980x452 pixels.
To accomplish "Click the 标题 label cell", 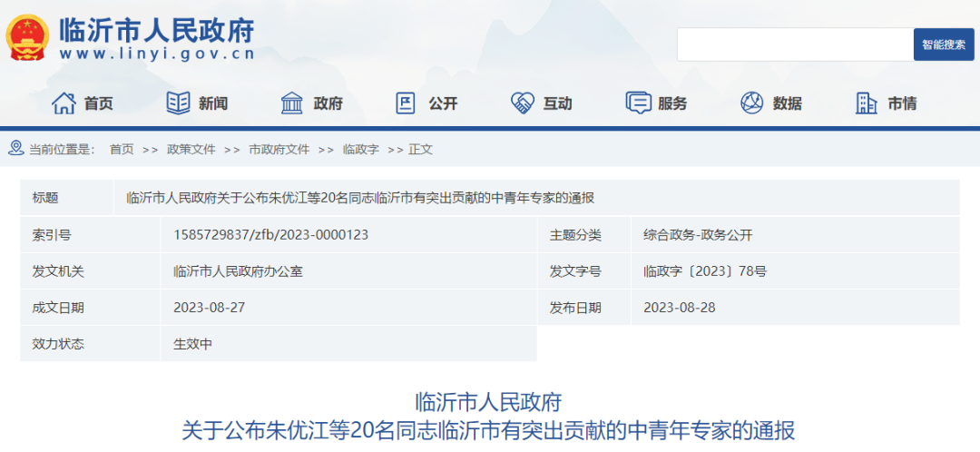I will click(x=66, y=198).
